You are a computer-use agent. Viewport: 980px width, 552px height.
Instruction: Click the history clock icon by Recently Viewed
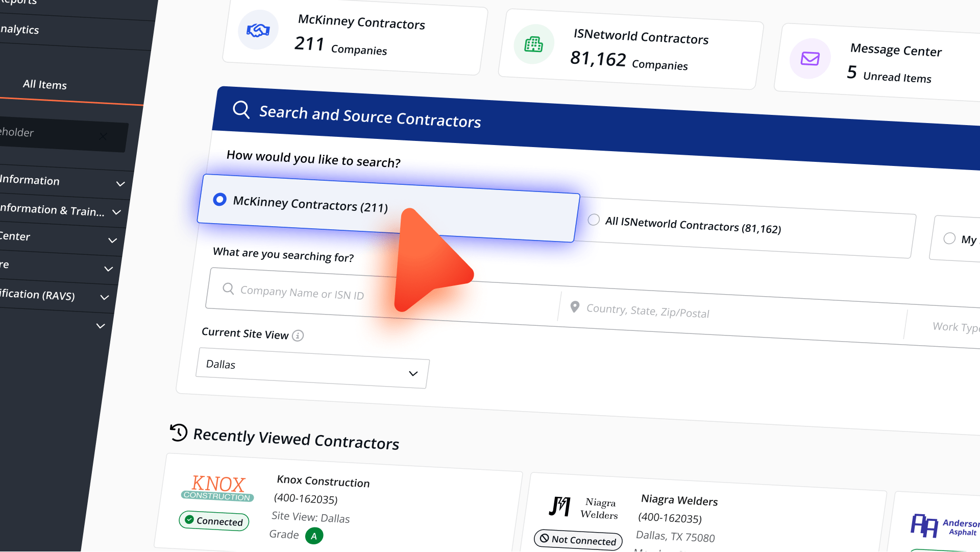coord(179,433)
